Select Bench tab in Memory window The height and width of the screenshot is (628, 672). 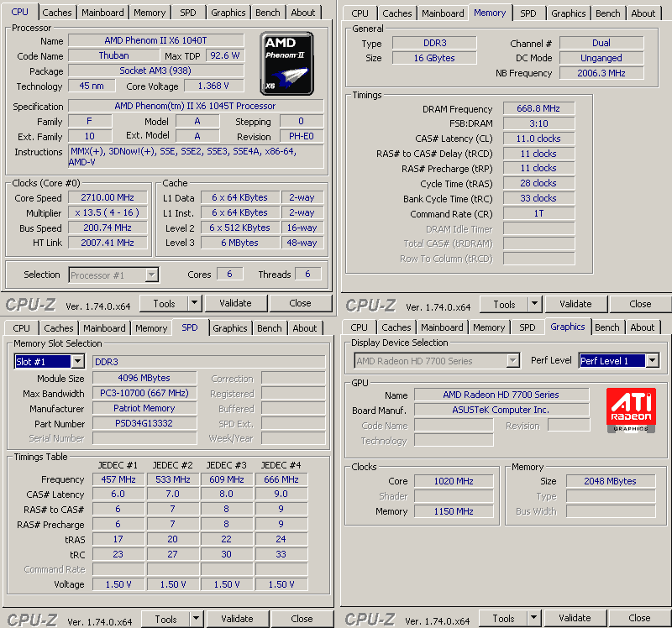607,13
